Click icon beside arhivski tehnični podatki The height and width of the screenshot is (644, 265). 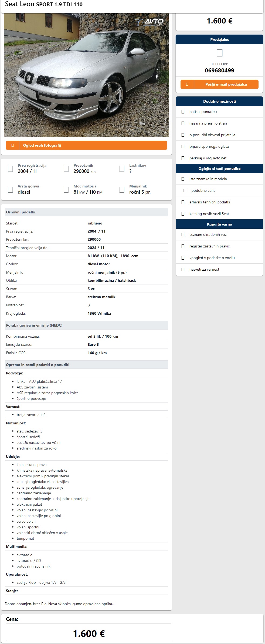(183, 202)
